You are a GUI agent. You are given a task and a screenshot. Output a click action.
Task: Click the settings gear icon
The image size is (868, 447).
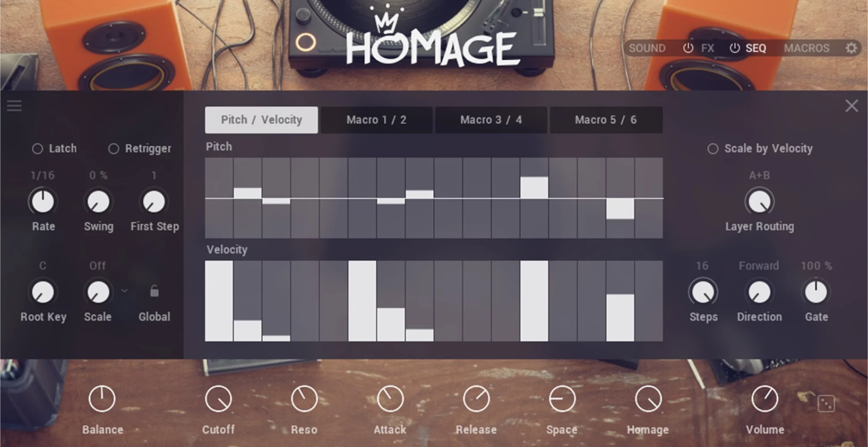[852, 48]
